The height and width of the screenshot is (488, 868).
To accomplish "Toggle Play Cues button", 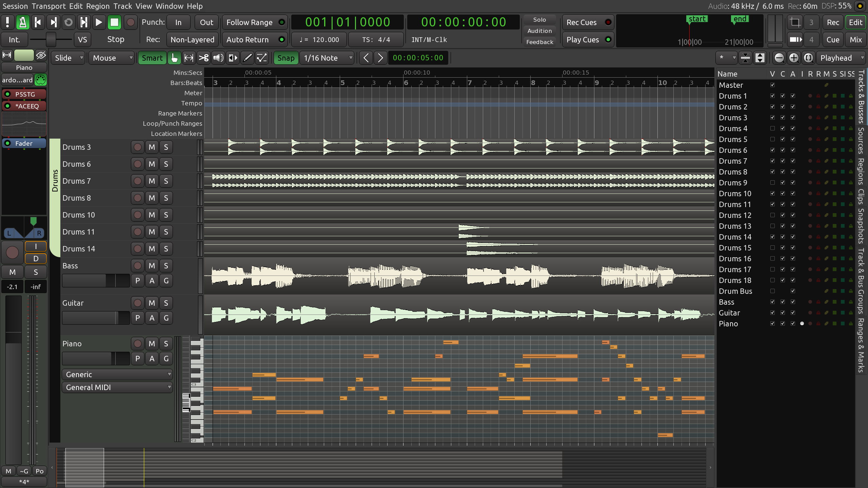I will point(588,40).
